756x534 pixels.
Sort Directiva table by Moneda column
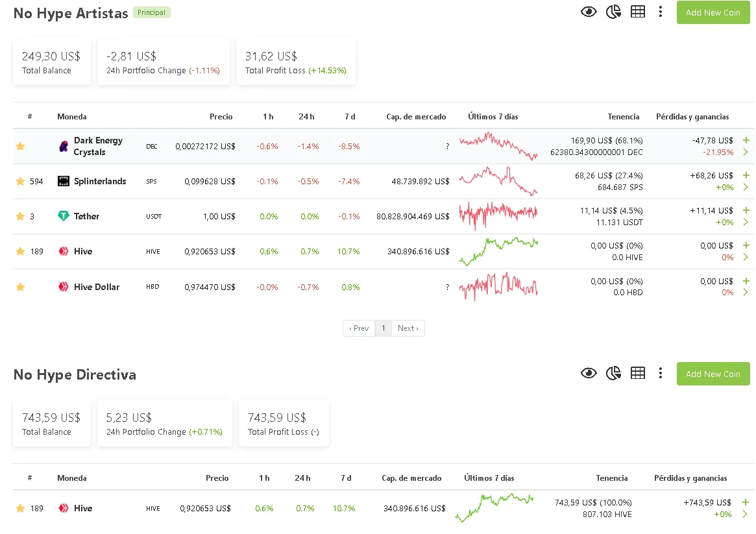tap(72, 478)
